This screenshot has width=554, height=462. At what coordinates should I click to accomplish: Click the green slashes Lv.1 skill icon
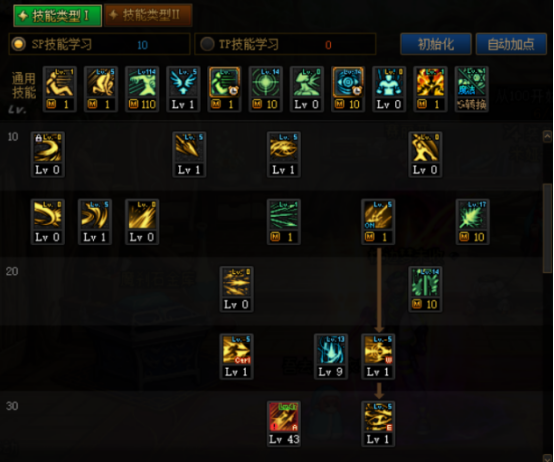[x=284, y=222]
